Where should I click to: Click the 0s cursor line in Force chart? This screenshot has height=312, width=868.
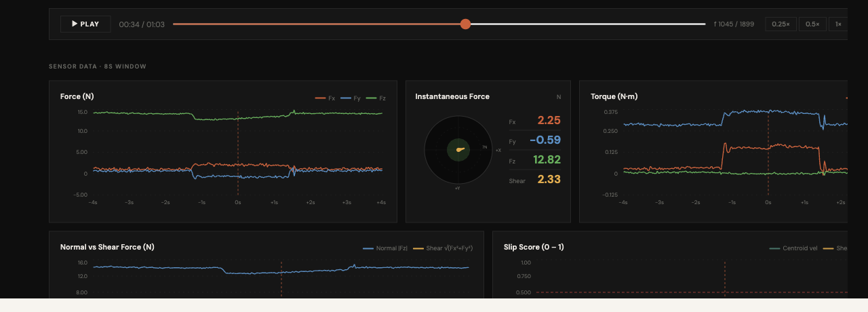coord(238,153)
